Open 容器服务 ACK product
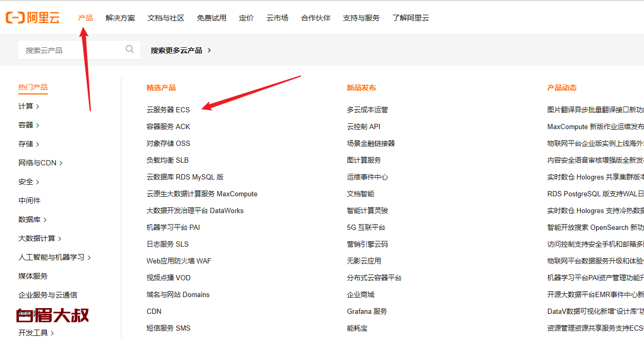644x338 pixels. (x=168, y=126)
